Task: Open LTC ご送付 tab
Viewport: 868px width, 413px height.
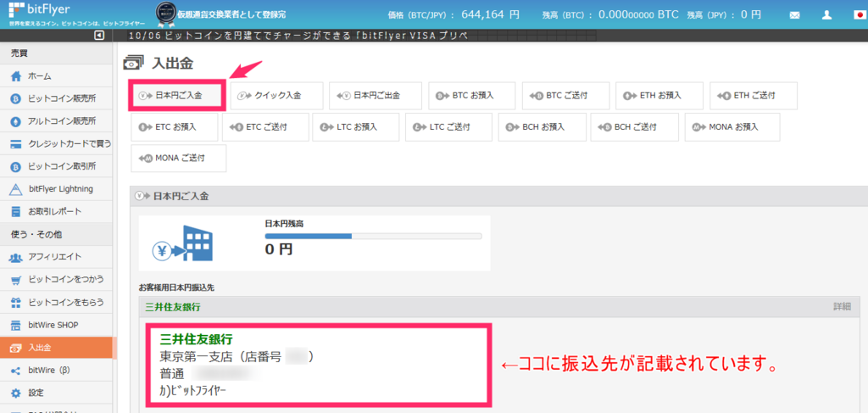Action: [x=449, y=126]
